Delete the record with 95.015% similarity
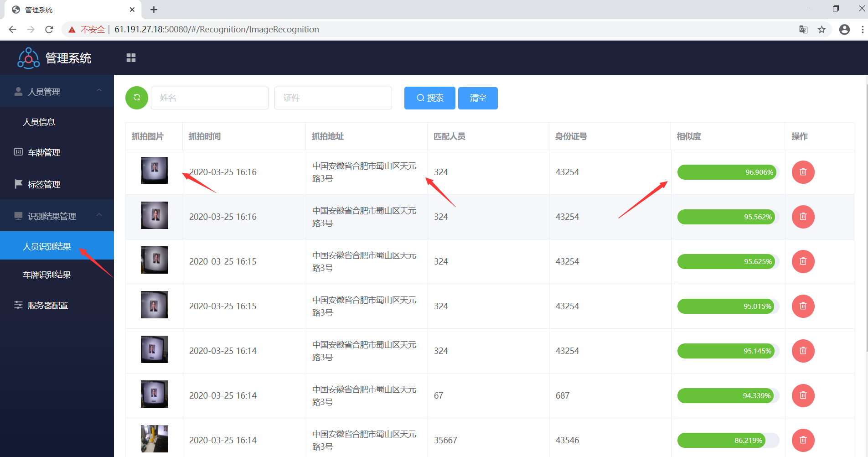Viewport: 868px width, 457px height. 803,306
